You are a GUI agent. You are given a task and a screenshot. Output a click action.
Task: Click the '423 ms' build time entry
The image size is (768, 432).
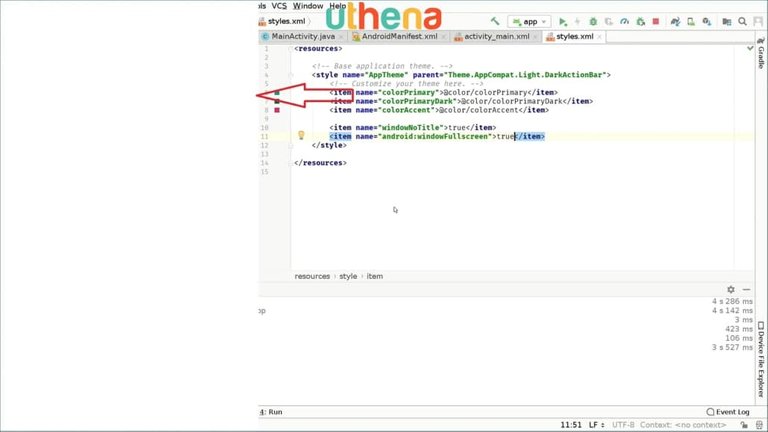coord(739,329)
